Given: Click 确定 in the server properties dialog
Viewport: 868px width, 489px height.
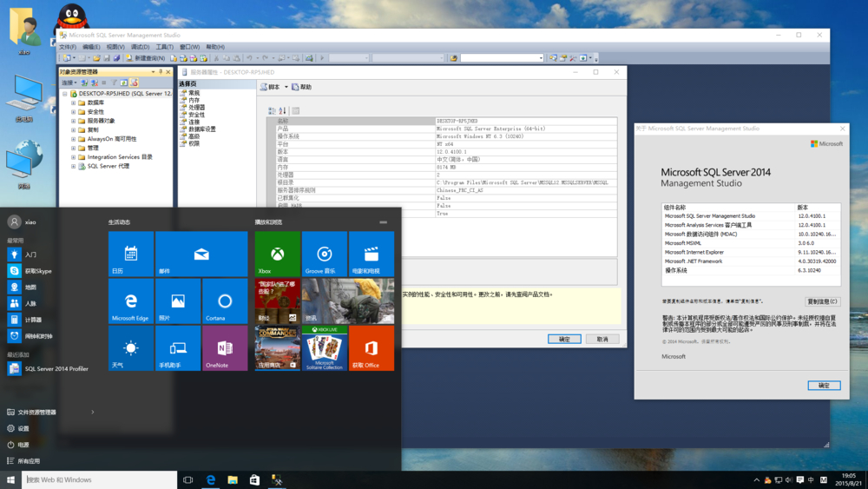Looking at the screenshot, I should click(564, 339).
